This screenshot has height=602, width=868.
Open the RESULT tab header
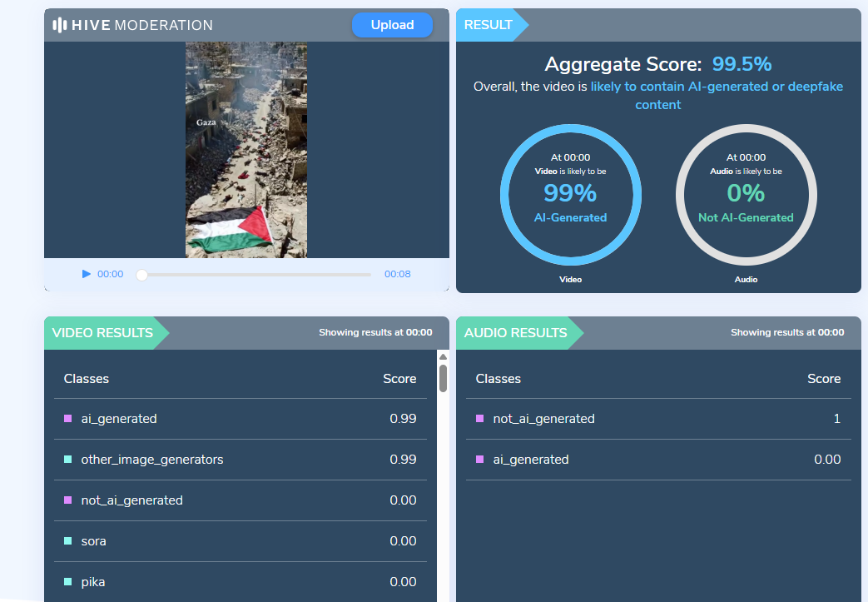point(489,25)
